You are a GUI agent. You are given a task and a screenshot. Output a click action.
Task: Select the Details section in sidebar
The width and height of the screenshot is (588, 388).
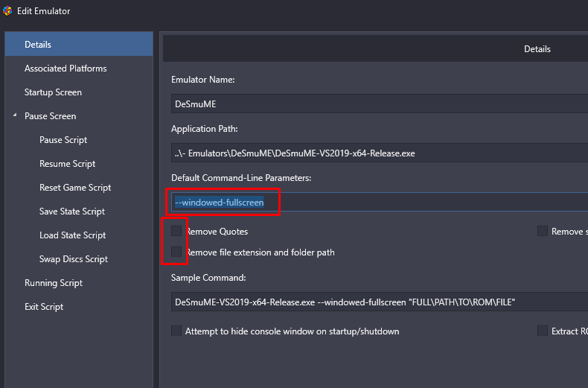pyautogui.click(x=79, y=44)
